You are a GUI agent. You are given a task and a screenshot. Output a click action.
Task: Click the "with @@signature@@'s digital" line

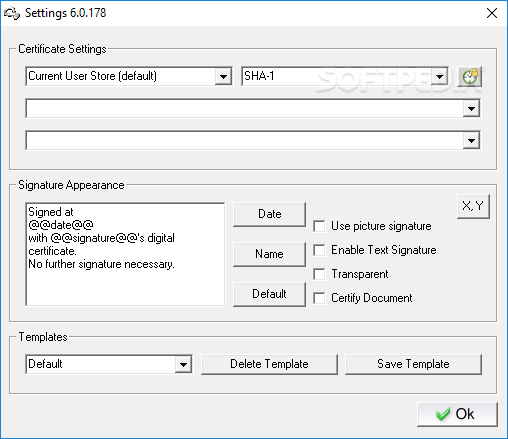[x=101, y=238]
